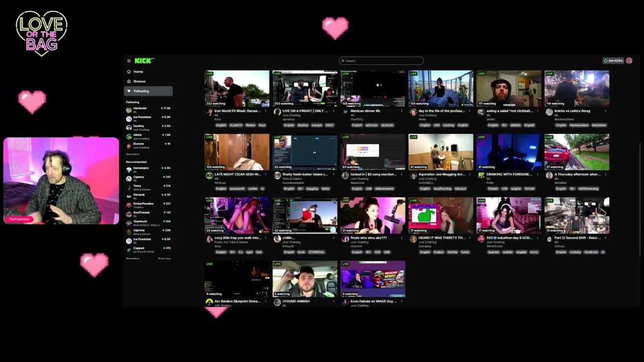Click iDuncle's avatar in Following list
Image resolution: width=644 pixels, height=362 pixels.
129,145
